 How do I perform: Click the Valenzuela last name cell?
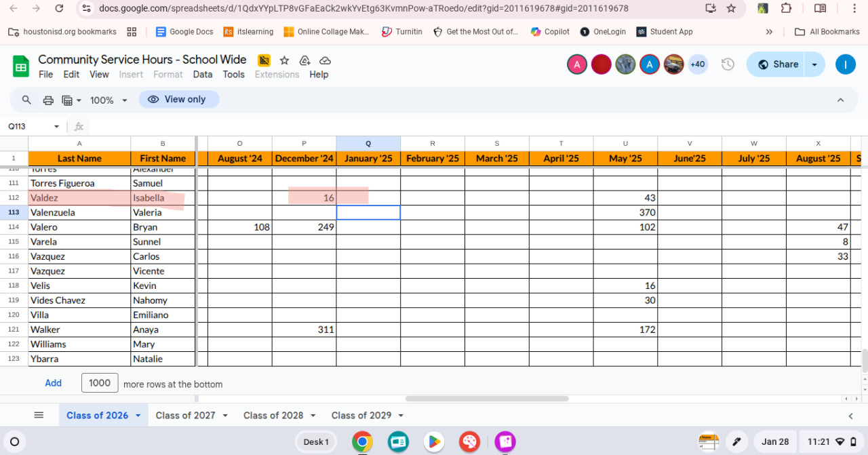[x=79, y=212]
